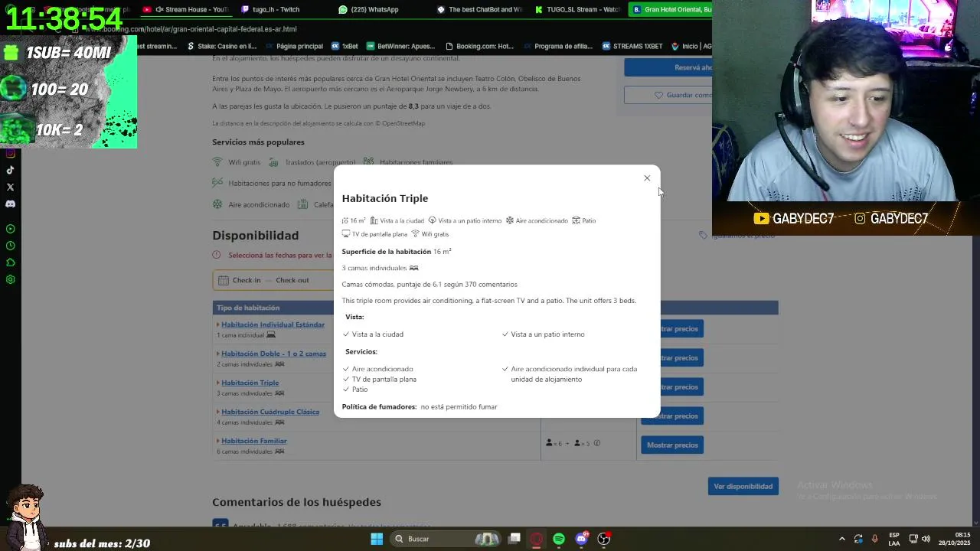Viewport: 980px width, 551px height.
Task: Open the 1xBet bookmark
Action: (x=345, y=46)
